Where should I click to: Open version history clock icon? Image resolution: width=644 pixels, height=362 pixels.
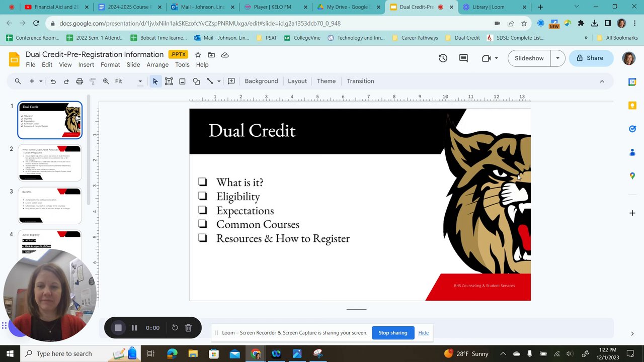[x=443, y=58]
